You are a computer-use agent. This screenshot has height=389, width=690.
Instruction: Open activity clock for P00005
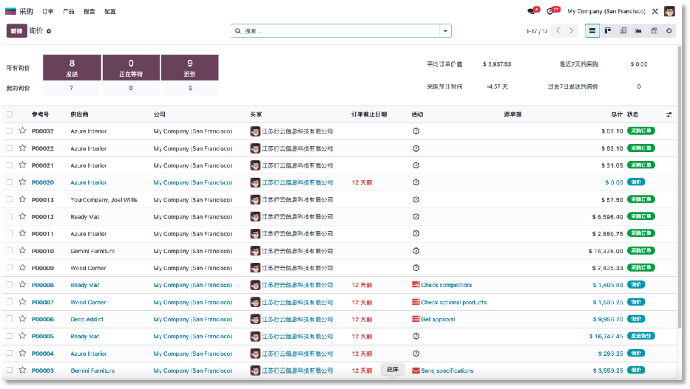(x=416, y=336)
